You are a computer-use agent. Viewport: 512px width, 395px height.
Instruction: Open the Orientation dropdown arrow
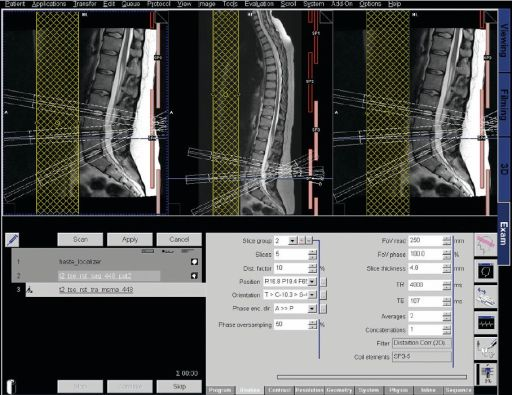point(312,295)
